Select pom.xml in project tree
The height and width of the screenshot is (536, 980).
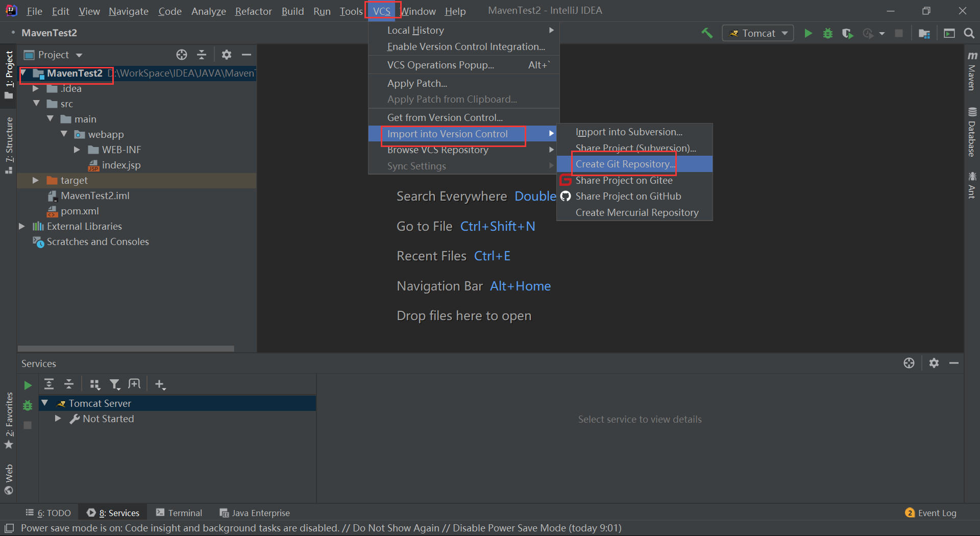tap(73, 211)
